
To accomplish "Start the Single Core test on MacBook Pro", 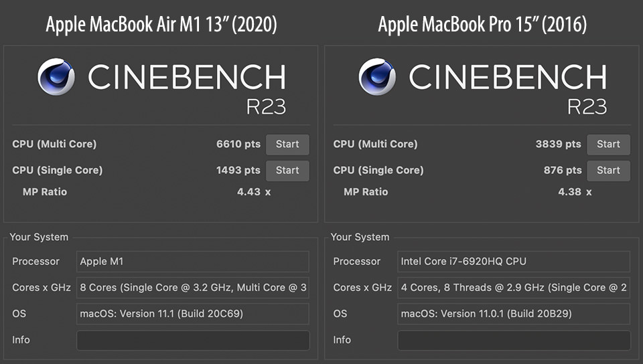I will [x=608, y=171].
